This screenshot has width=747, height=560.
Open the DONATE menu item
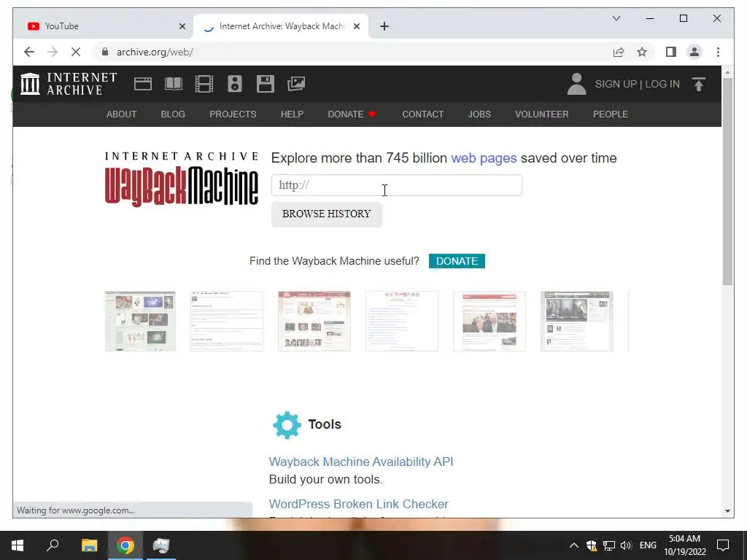pyautogui.click(x=352, y=114)
